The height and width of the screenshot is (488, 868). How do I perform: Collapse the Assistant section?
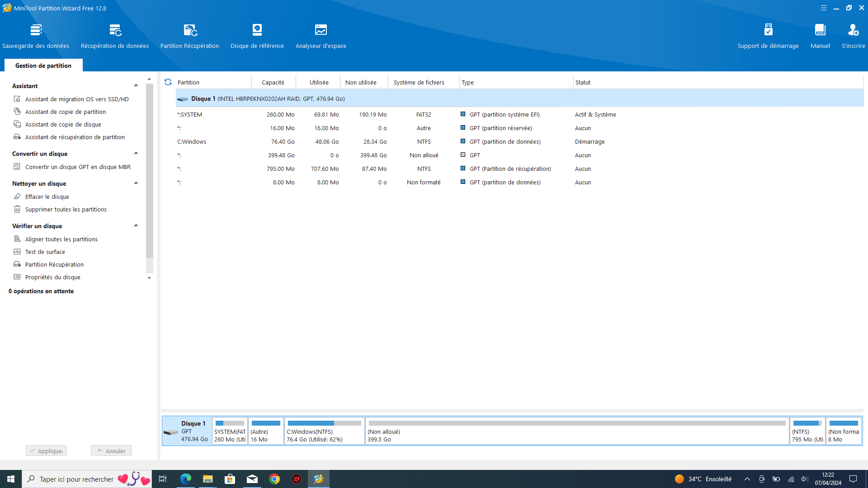(136, 86)
